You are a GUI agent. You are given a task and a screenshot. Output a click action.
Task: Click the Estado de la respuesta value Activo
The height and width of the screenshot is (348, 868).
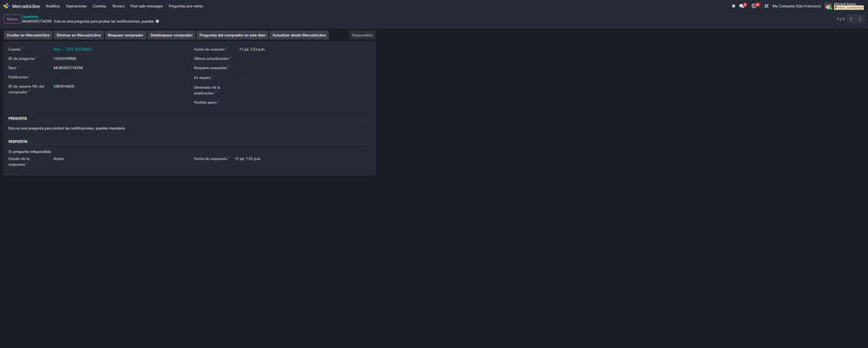click(x=58, y=159)
